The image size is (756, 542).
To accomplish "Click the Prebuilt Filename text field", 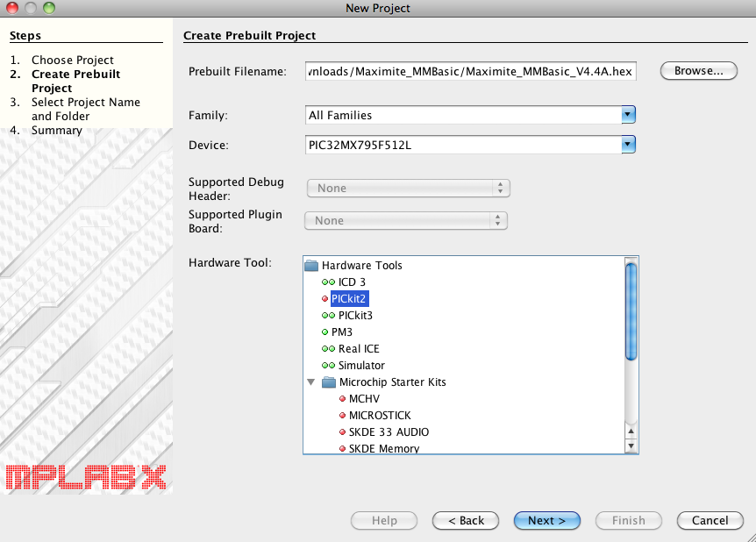I will (469, 72).
